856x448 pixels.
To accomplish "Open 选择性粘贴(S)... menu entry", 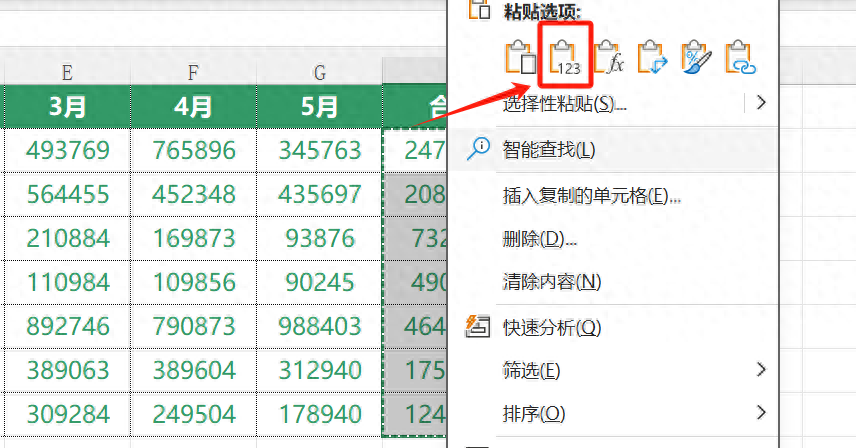I will 564,103.
